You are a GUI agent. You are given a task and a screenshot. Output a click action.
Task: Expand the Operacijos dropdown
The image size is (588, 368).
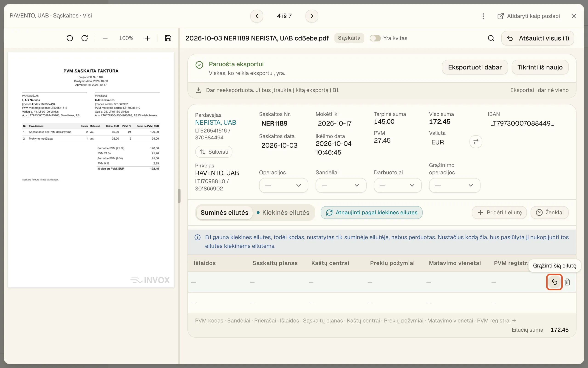click(283, 185)
